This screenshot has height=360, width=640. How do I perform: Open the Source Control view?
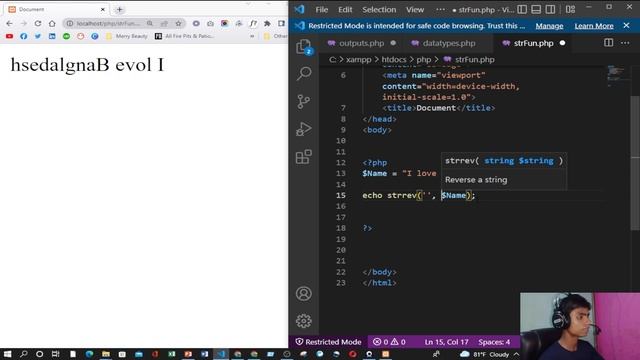point(304,101)
